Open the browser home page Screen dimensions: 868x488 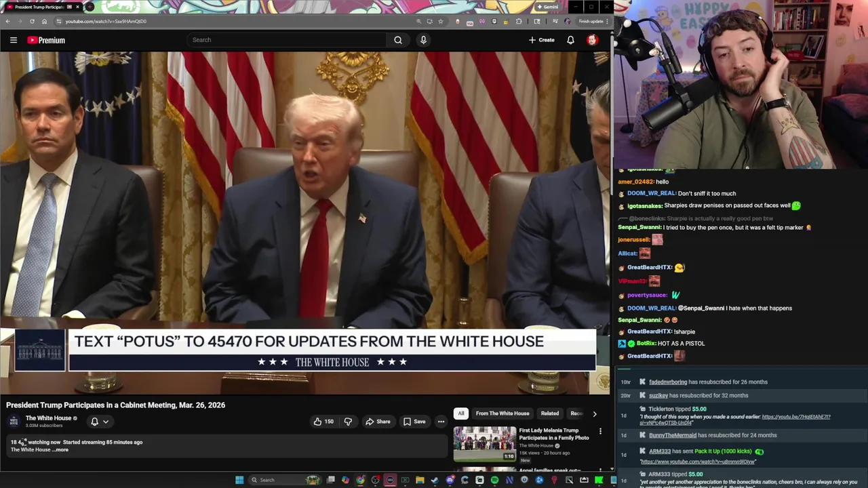tap(44, 21)
